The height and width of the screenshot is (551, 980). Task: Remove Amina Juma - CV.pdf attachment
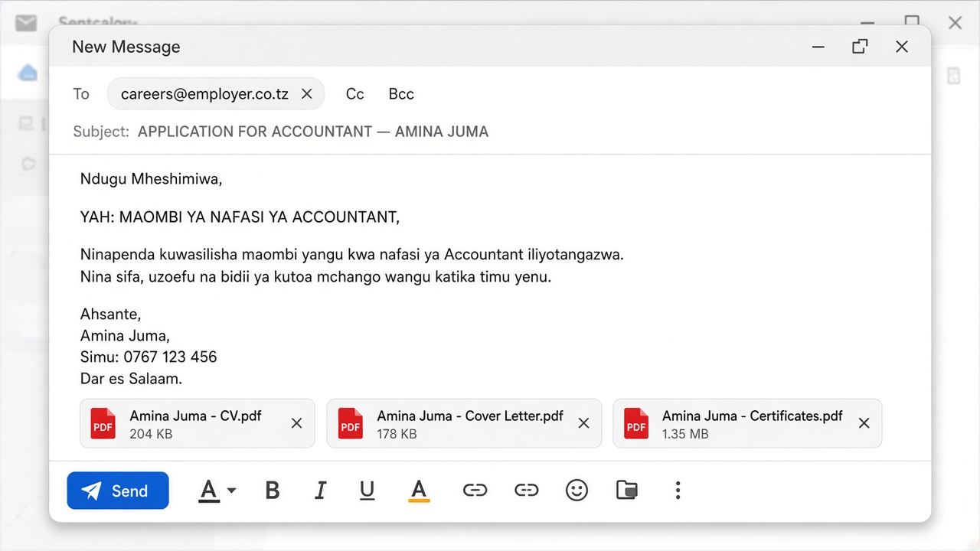[x=296, y=423]
